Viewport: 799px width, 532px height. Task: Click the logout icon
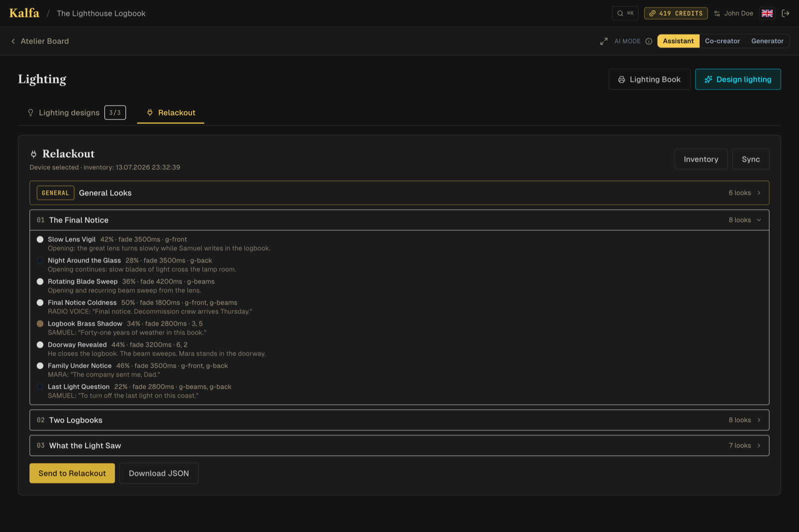pyautogui.click(x=786, y=13)
